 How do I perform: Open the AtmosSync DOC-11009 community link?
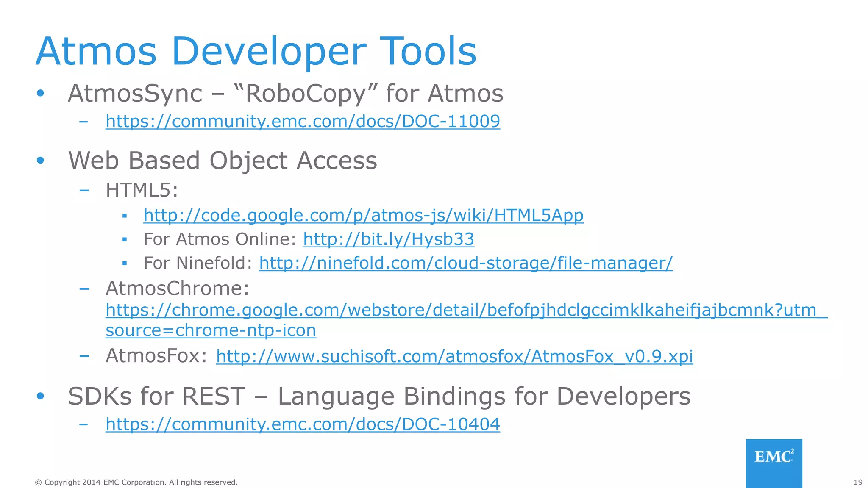coord(303,122)
